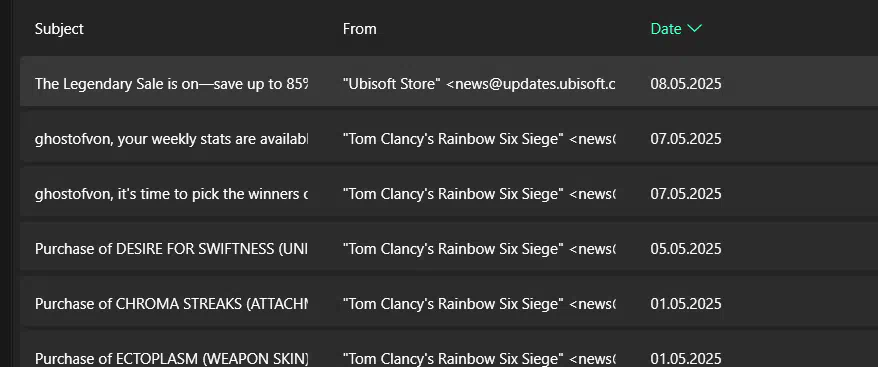Select Purchase of DESIRE FOR SWIFTNESS email
The width and height of the screenshot is (878, 367).
pos(449,248)
